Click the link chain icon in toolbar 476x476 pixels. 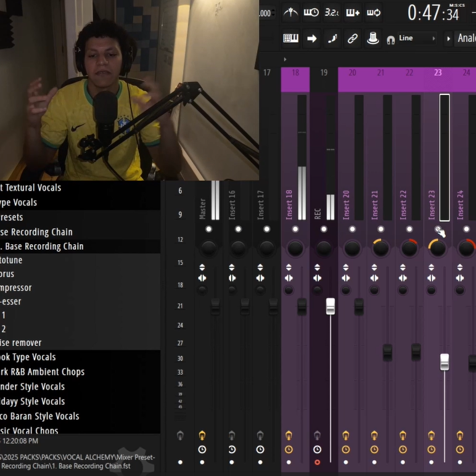point(353,38)
